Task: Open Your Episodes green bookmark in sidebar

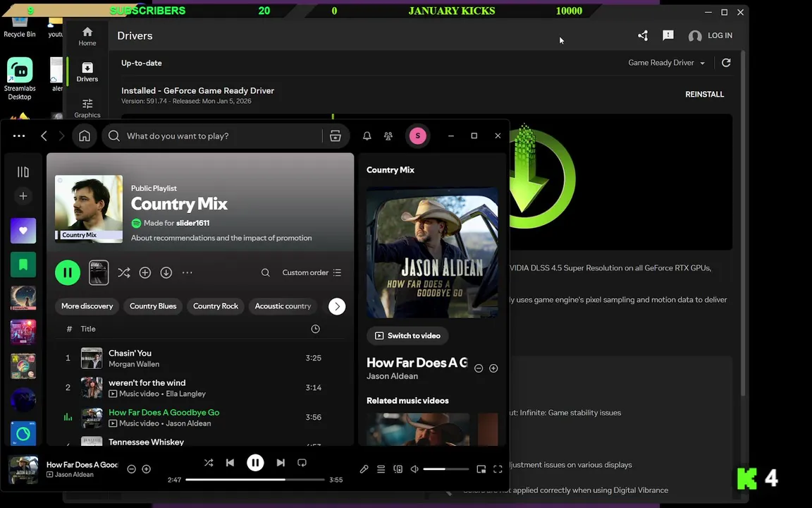Action: 23,265
